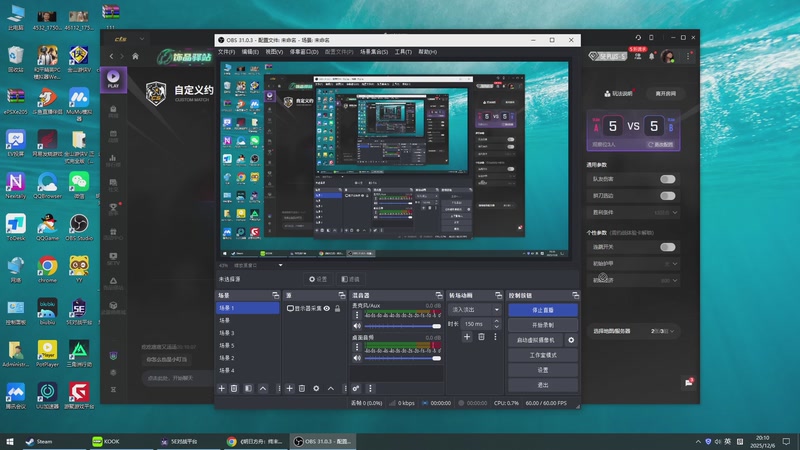Add a new source with plus icon
Screen dimensions: 800x450
(x=289, y=389)
